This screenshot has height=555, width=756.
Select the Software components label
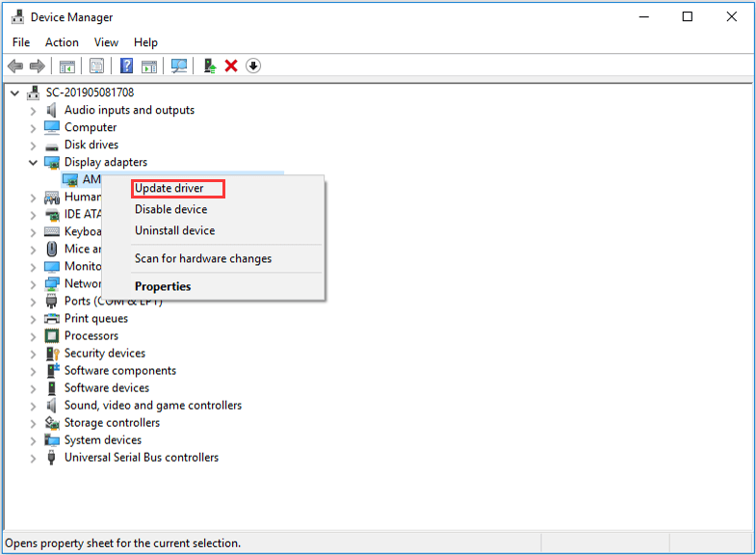120,370
